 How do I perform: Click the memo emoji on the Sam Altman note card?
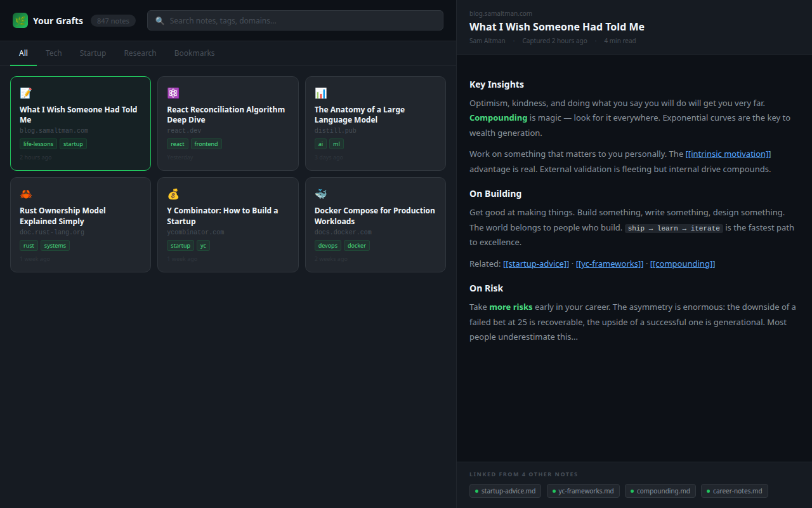coord(25,93)
